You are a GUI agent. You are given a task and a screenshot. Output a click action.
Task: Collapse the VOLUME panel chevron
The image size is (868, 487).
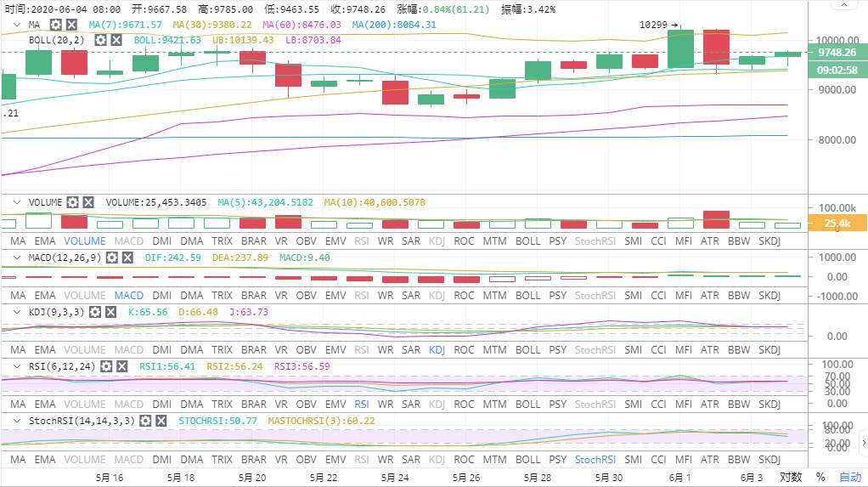click(x=17, y=203)
